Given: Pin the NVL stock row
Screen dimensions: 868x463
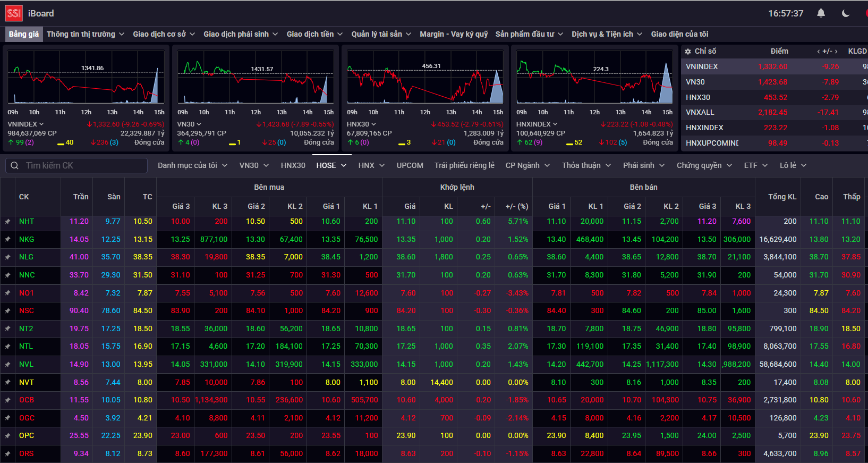Looking at the screenshot, I should pyautogui.click(x=7, y=365).
